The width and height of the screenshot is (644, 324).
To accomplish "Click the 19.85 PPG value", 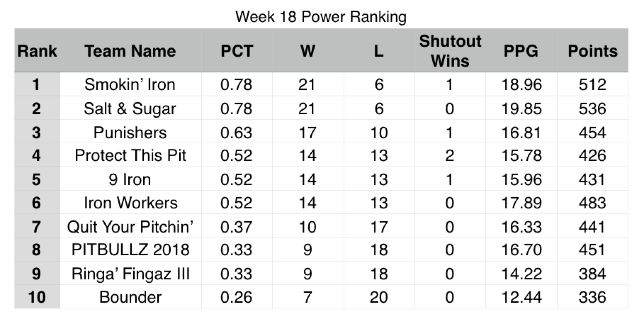I will click(x=521, y=109).
